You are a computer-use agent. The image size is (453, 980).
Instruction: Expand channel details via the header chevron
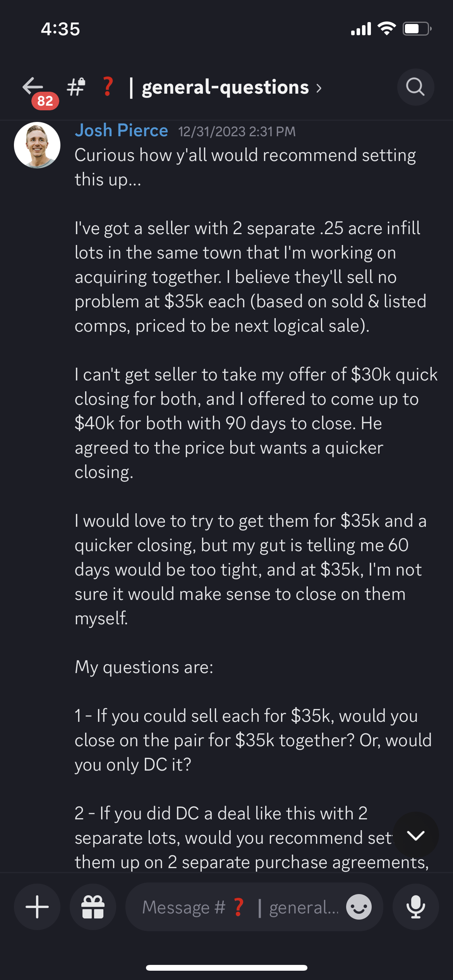pos(319,88)
